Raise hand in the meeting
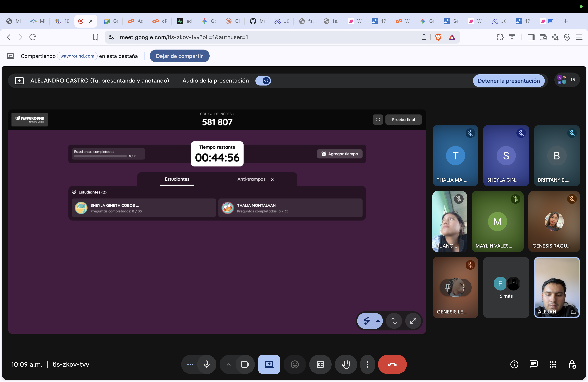Screen dimensions: 588x382 (x=346, y=364)
